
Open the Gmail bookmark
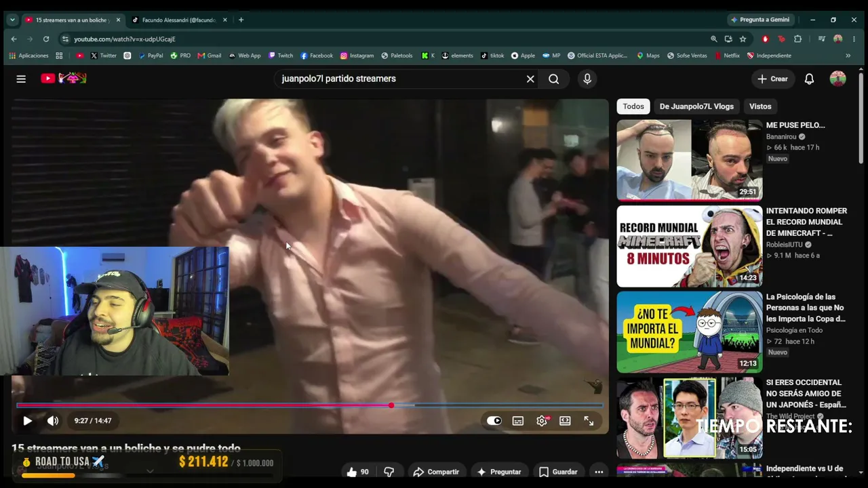[x=210, y=56]
